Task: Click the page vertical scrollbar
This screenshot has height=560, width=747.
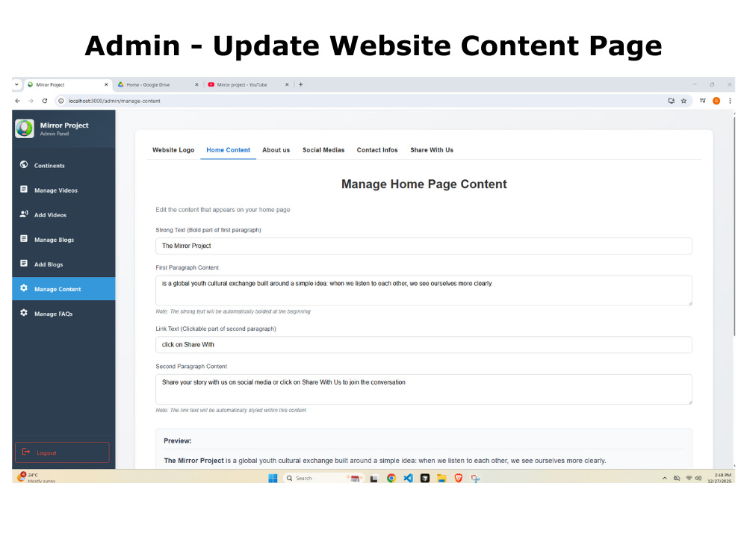Action: [x=734, y=225]
